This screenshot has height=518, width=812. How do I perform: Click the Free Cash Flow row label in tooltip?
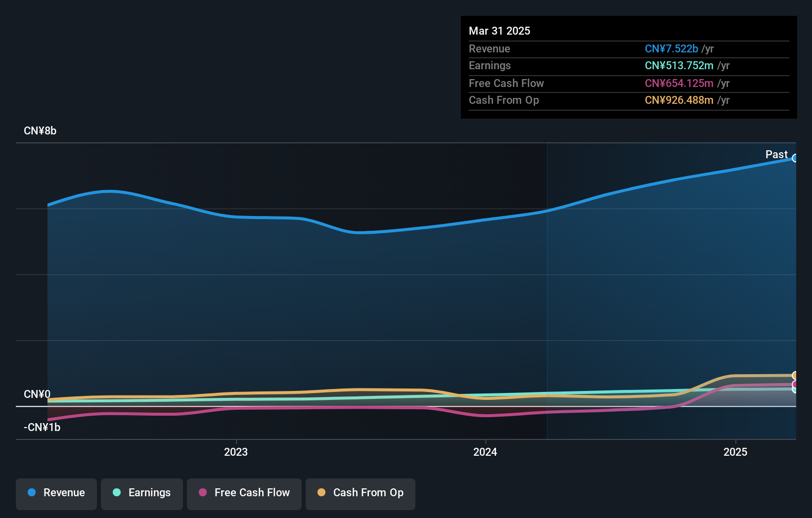(x=506, y=83)
